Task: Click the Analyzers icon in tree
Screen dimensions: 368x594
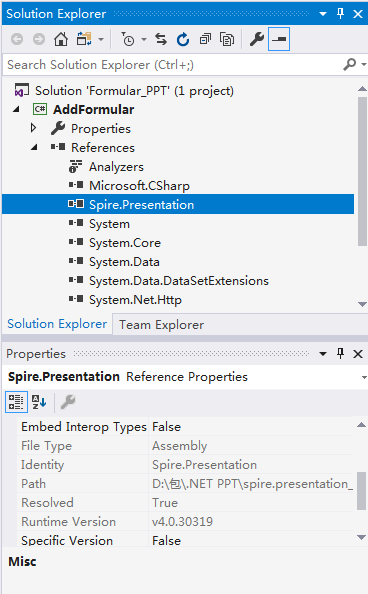Action: [75, 166]
